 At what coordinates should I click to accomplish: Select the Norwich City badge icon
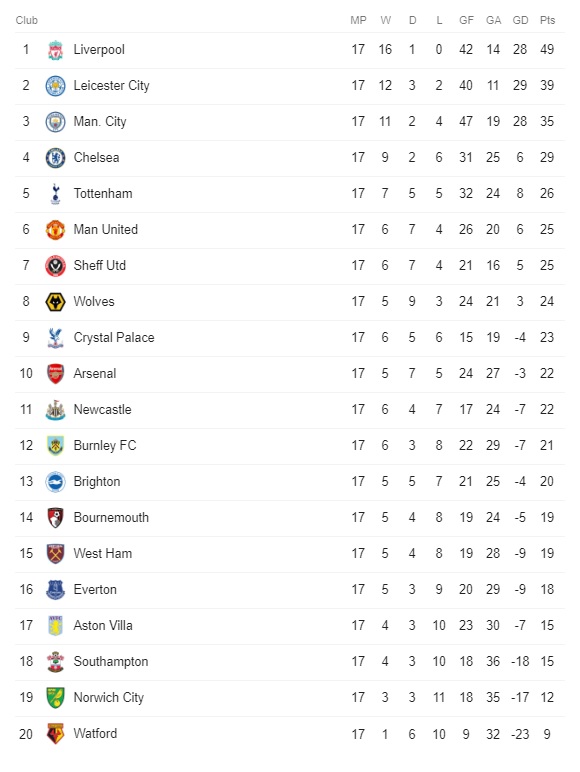coord(55,698)
